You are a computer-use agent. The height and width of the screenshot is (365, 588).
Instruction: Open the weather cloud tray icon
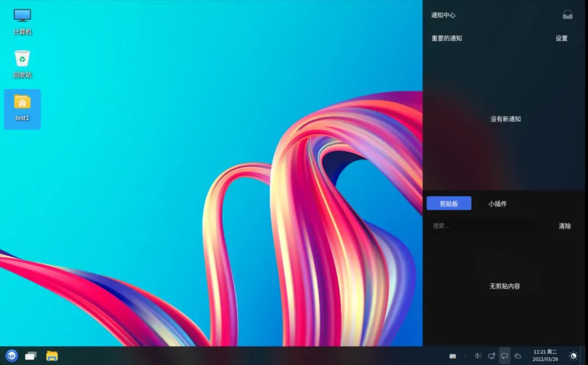(518, 356)
